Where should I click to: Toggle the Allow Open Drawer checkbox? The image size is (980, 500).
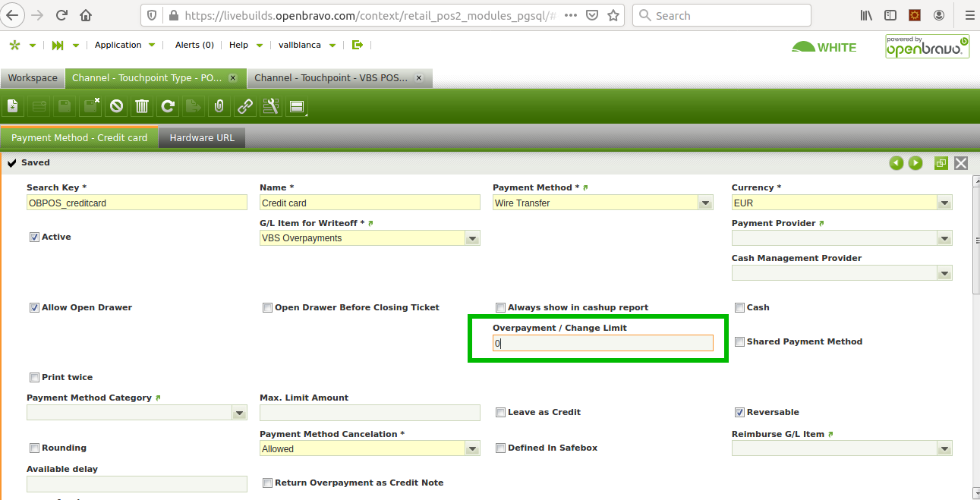tap(34, 308)
